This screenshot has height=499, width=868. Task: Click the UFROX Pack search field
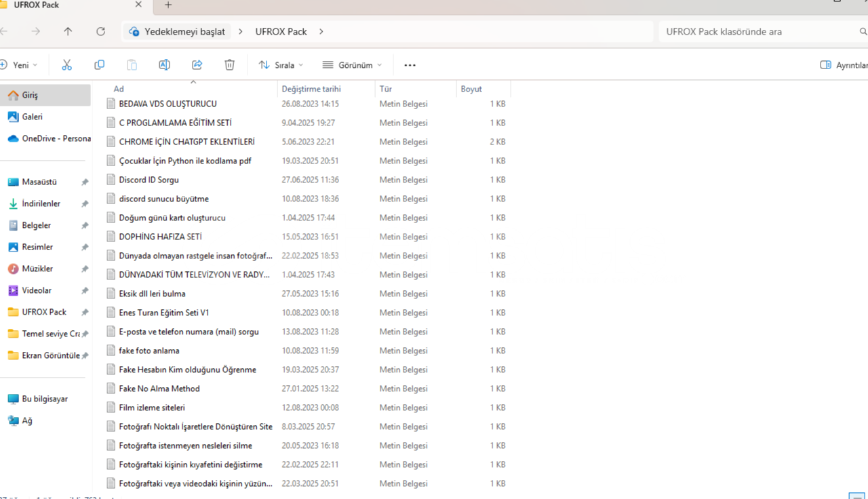pos(756,32)
